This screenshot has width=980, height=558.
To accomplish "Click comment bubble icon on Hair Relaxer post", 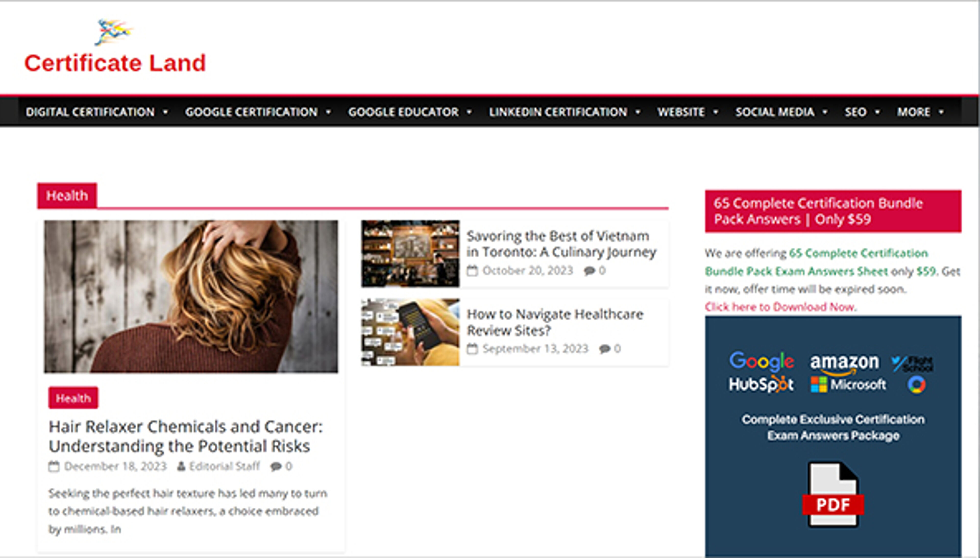I will (276, 466).
